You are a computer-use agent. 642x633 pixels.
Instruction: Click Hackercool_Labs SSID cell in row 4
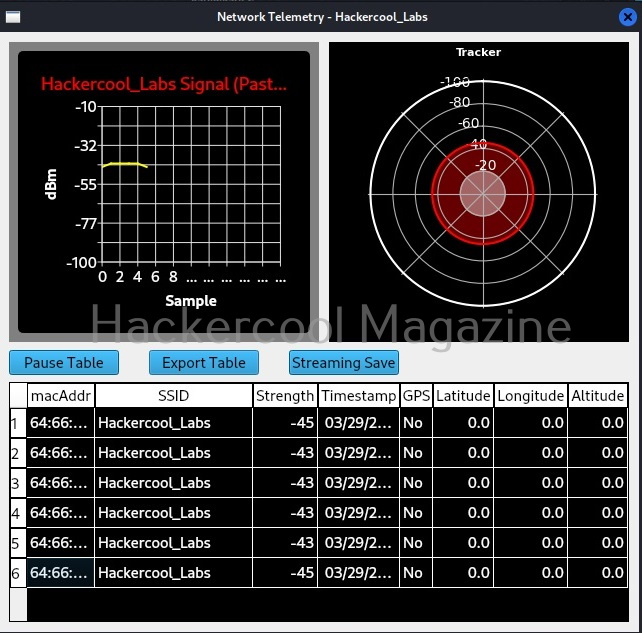(x=174, y=513)
